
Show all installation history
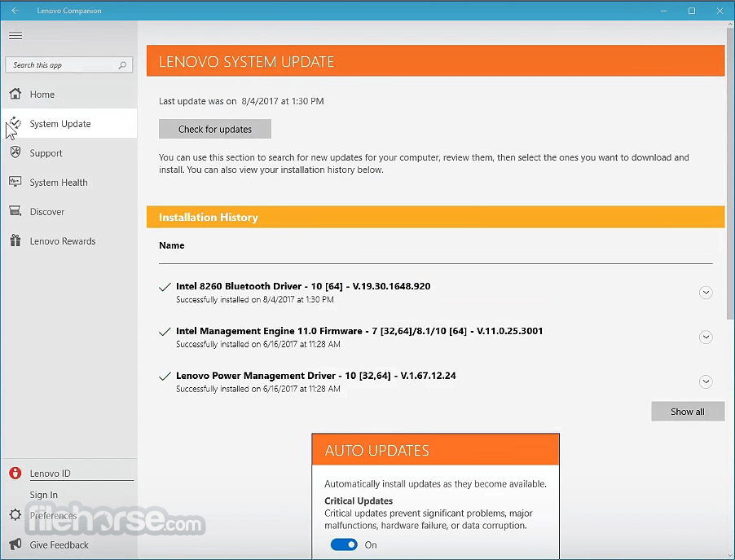[x=688, y=412]
